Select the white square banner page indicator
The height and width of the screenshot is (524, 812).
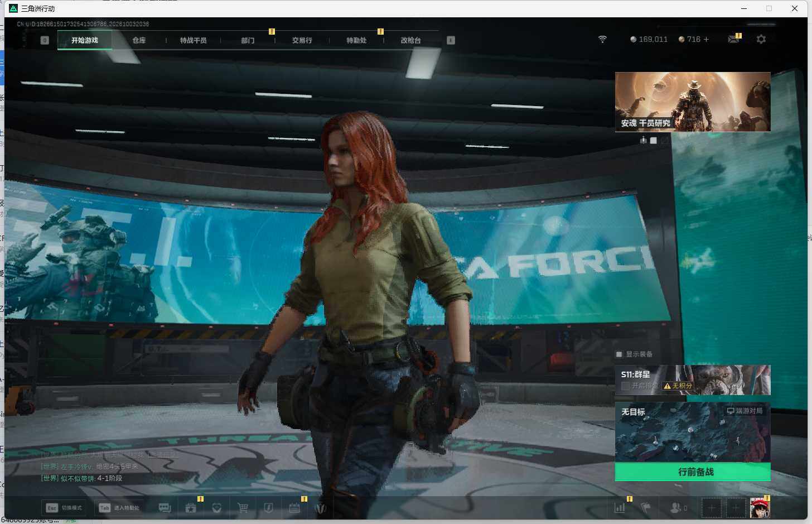coord(654,141)
